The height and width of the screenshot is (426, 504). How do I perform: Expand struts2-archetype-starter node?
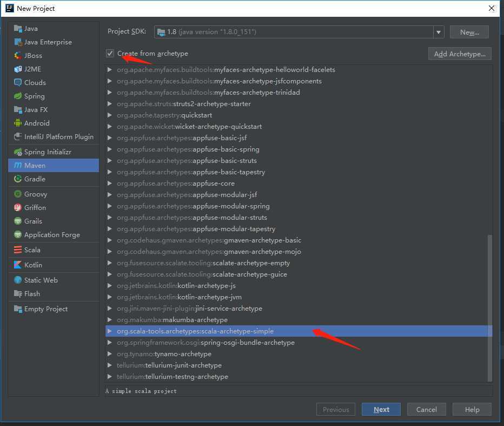[x=109, y=103]
